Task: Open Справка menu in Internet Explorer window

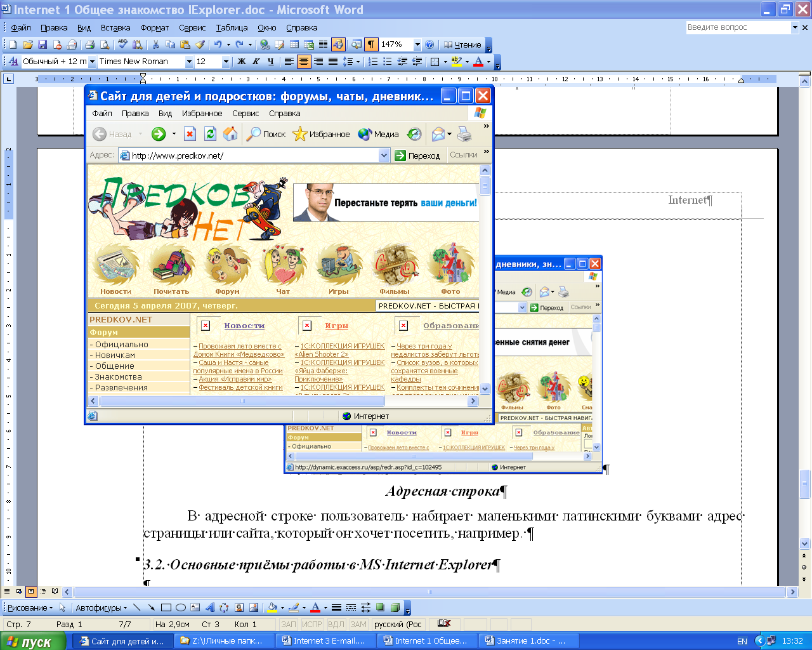Action: click(284, 113)
